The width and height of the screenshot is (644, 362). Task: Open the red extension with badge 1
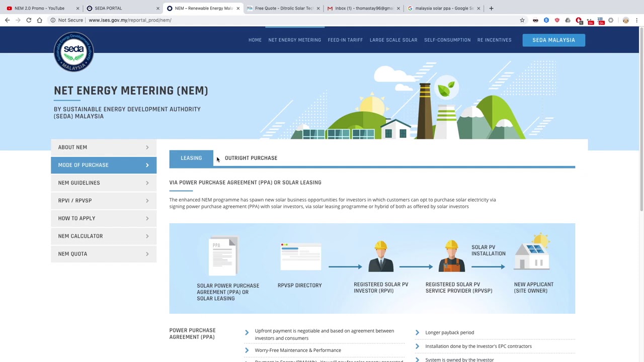click(579, 21)
